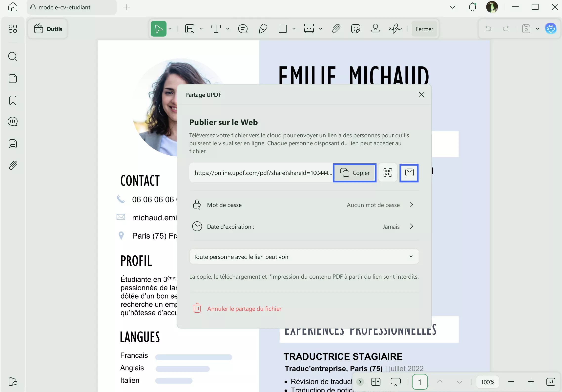Select the signature tool in the toolbar
The image size is (562, 392).
click(395, 29)
